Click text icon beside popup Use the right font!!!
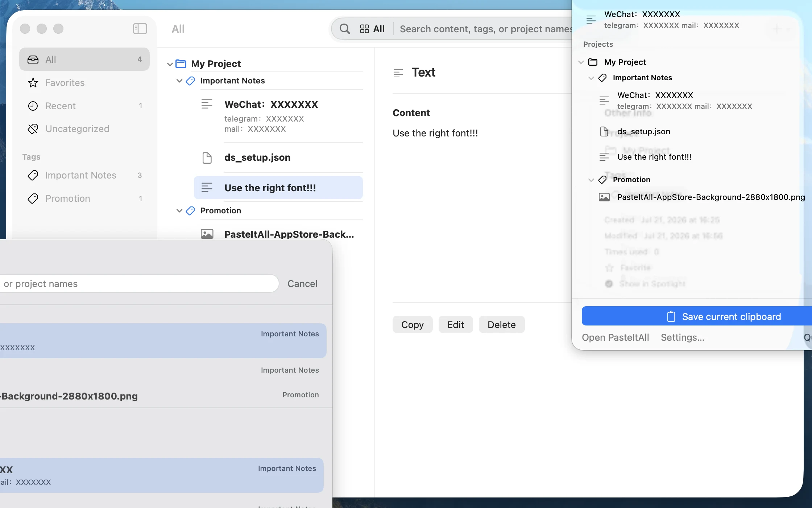The height and width of the screenshot is (508, 812). [604, 157]
